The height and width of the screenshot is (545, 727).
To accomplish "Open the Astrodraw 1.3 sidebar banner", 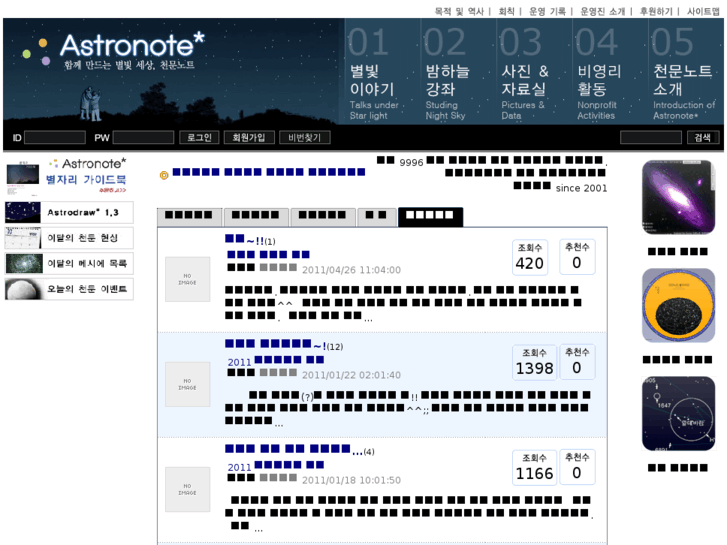I will coord(69,212).
